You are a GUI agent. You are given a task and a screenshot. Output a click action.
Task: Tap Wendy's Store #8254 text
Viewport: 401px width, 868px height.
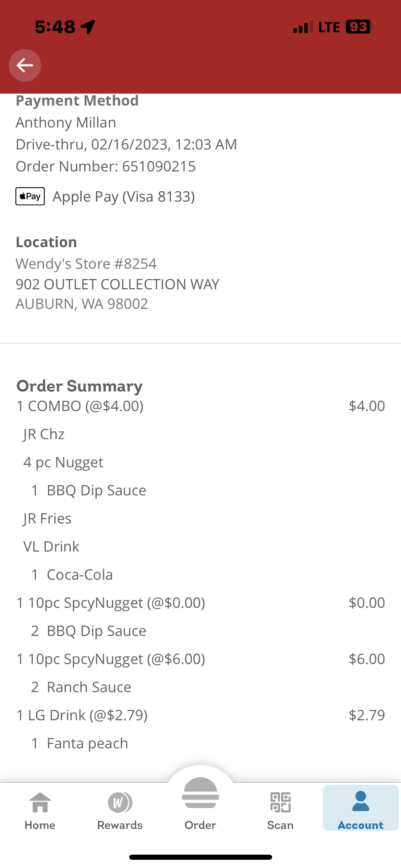click(86, 264)
